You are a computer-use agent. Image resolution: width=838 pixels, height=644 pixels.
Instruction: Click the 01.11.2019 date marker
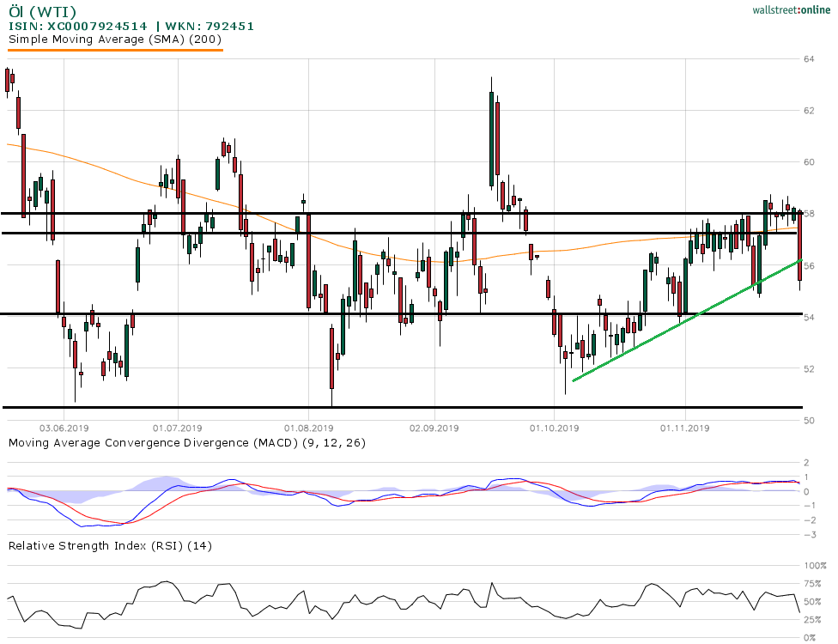(684, 427)
